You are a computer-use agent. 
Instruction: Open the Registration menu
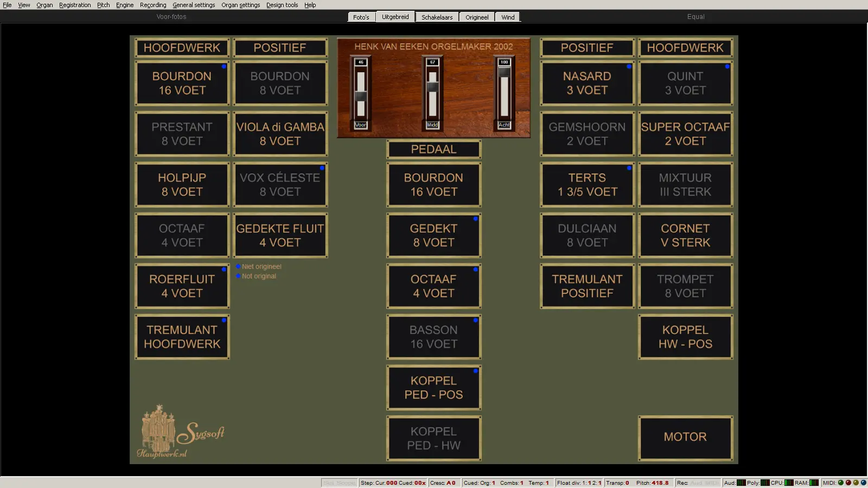pos(75,5)
